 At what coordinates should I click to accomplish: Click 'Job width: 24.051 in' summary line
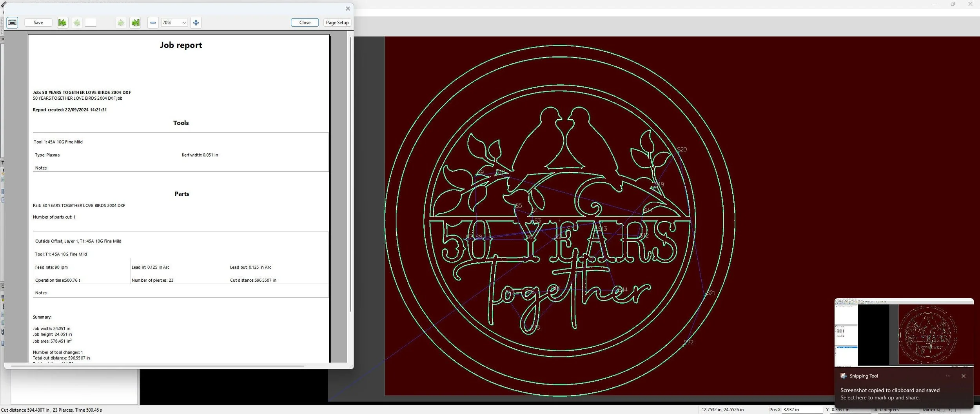tap(52, 328)
